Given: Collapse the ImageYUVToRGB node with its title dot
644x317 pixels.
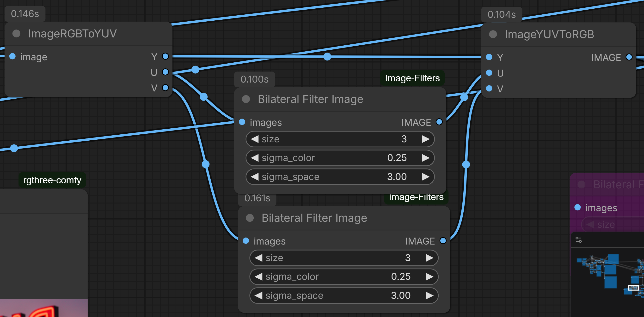Looking at the screenshot, I should click(x=493, y=34).
